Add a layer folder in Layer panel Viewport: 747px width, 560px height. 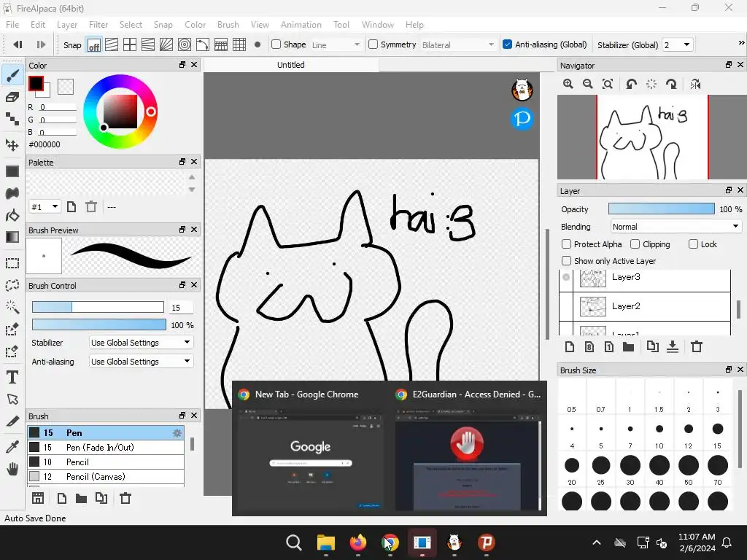pos(628,346)
